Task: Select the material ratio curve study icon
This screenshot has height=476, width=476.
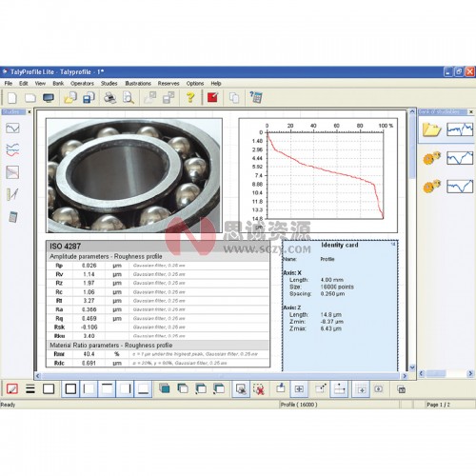Action: point(12,172)
